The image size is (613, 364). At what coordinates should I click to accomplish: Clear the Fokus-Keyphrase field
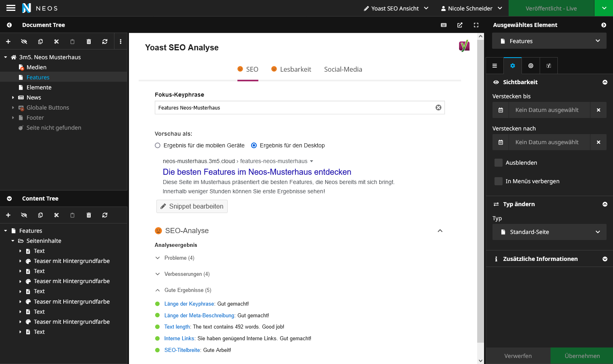click(x=438, y=108)
